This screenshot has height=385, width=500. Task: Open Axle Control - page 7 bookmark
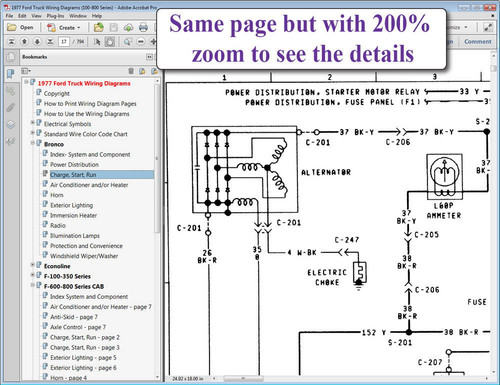point(78,327)
